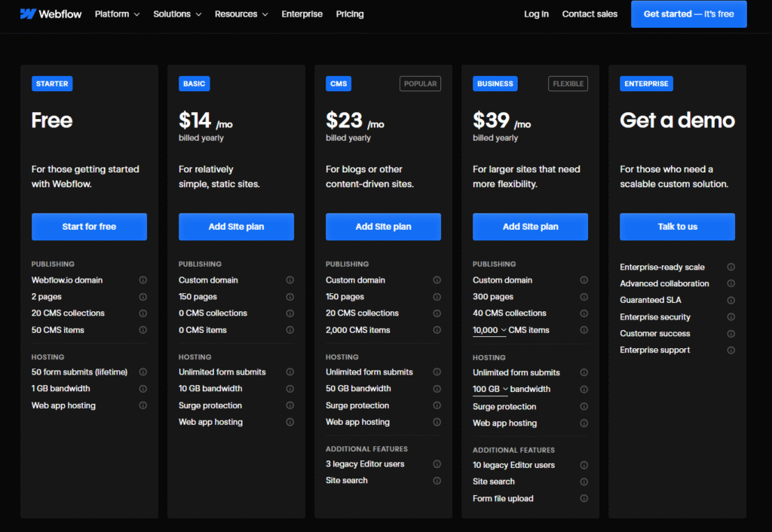Open the Pricing page from navigation

click(350, 14)
